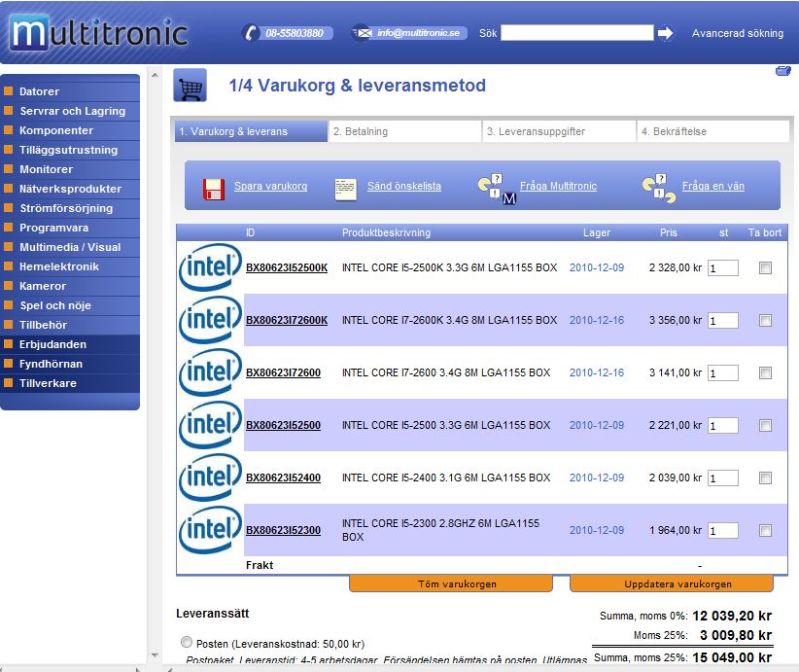This screenshot has height=672, width=799.
Task: Click scroll up arrow of sidebar scrollbar
Action: click(x=155, y=75)
